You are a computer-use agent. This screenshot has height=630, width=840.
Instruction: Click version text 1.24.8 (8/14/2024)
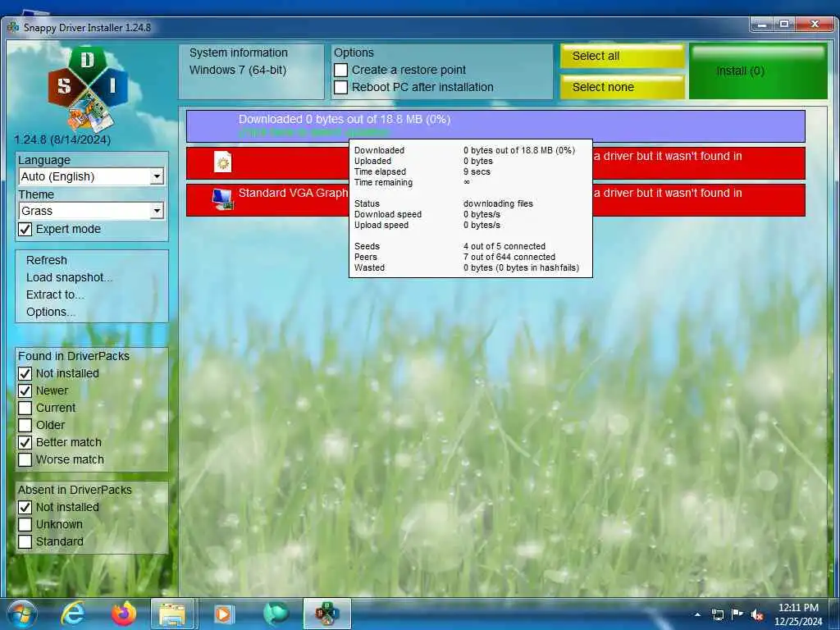(x=62, y=139)
